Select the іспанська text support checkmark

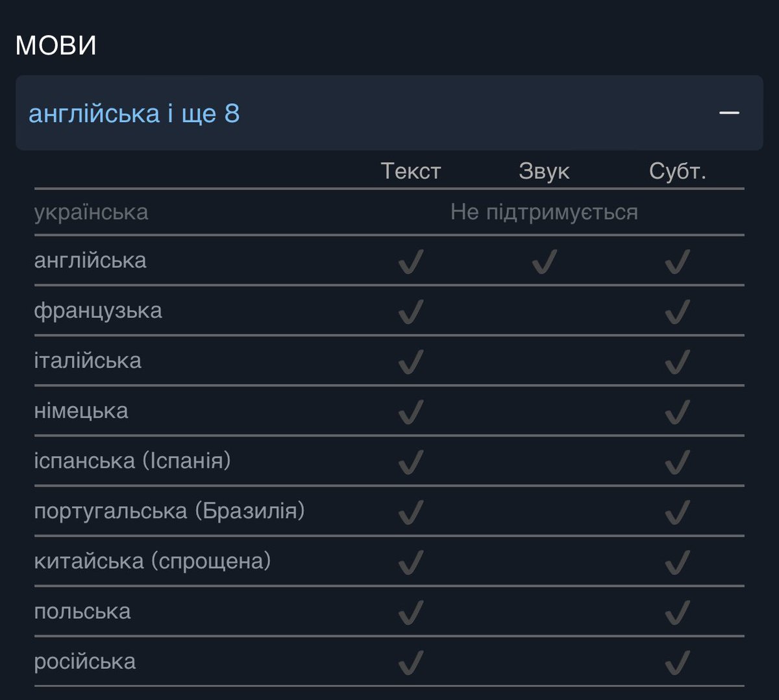[x=411, y=462]
